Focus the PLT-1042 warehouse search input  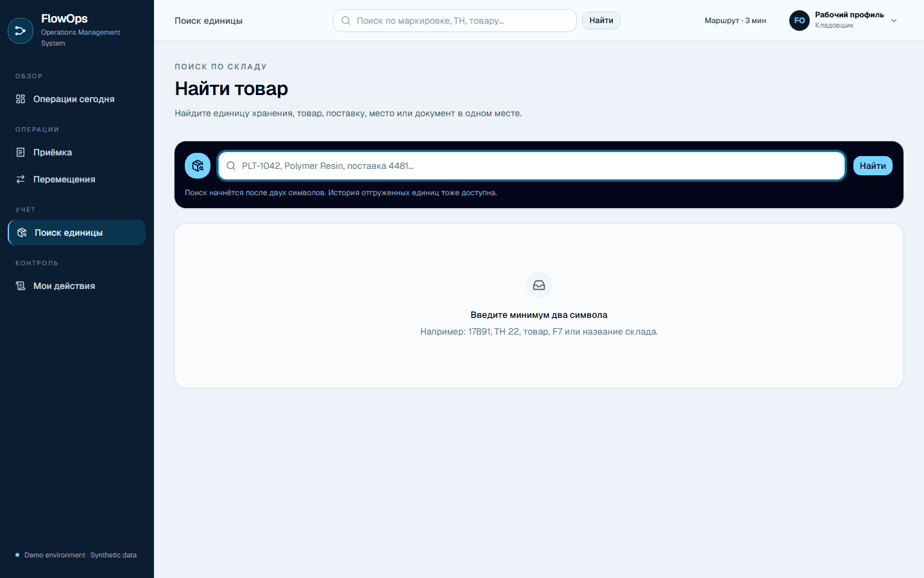tap(531, 166)
